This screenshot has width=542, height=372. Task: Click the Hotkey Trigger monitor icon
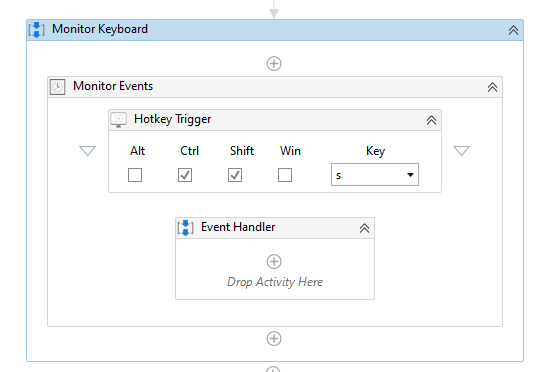pos(119,120)
